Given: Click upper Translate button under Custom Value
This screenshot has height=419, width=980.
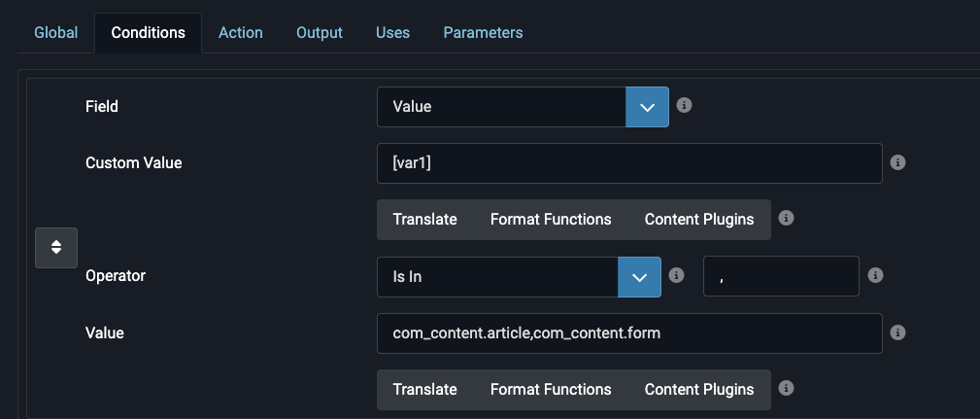Looking at the screenshot, I should point(425,220).
